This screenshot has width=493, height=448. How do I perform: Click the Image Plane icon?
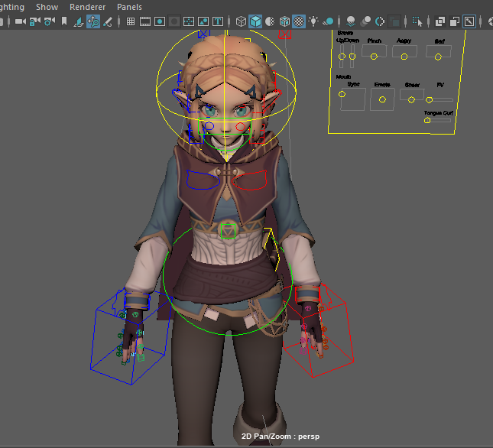click(x=79, y=21)
